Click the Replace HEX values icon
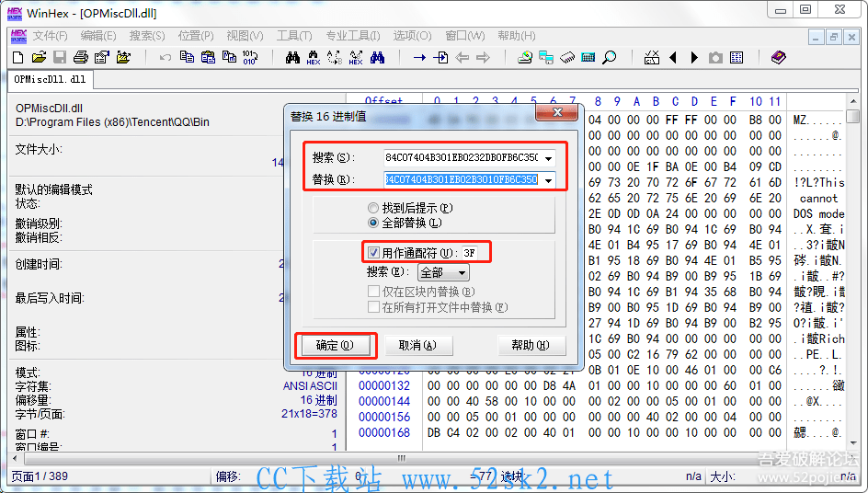Screen dimensions: 868x493 click(x=356, y=58)
